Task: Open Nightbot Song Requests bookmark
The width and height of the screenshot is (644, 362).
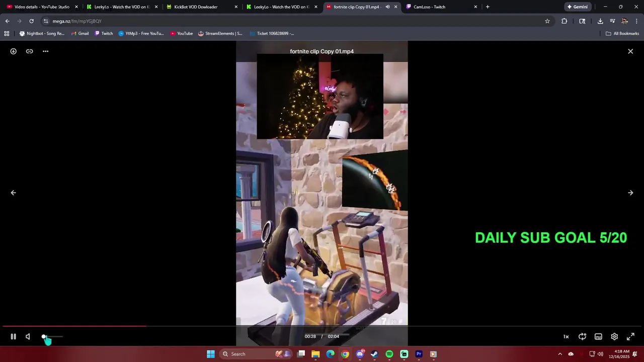Action: [x=42, y=34]
